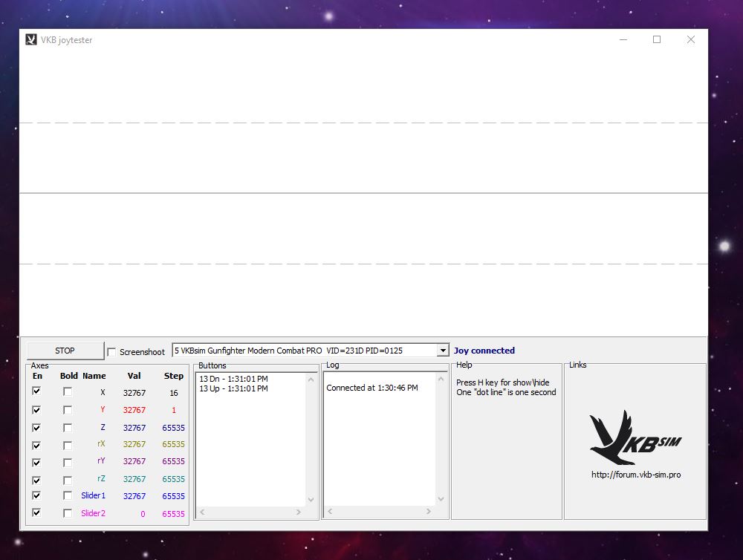
Task: Click the Buttons list scroll-right arrow
Action: (299, 512)
